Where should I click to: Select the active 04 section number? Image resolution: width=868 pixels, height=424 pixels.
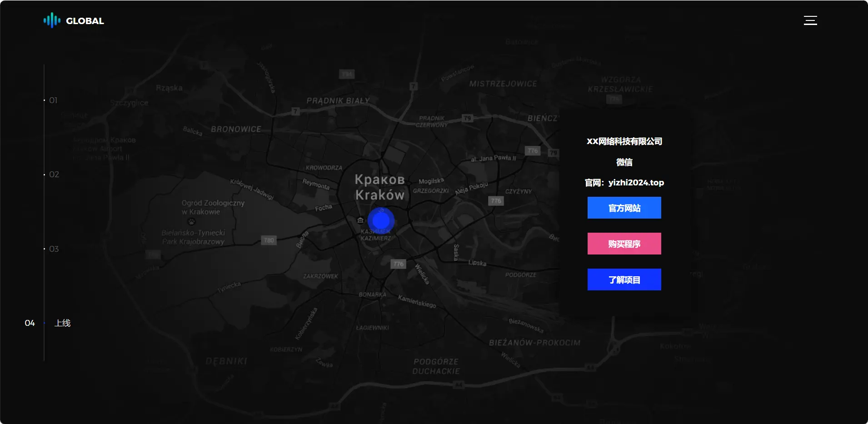click(30, 323)
